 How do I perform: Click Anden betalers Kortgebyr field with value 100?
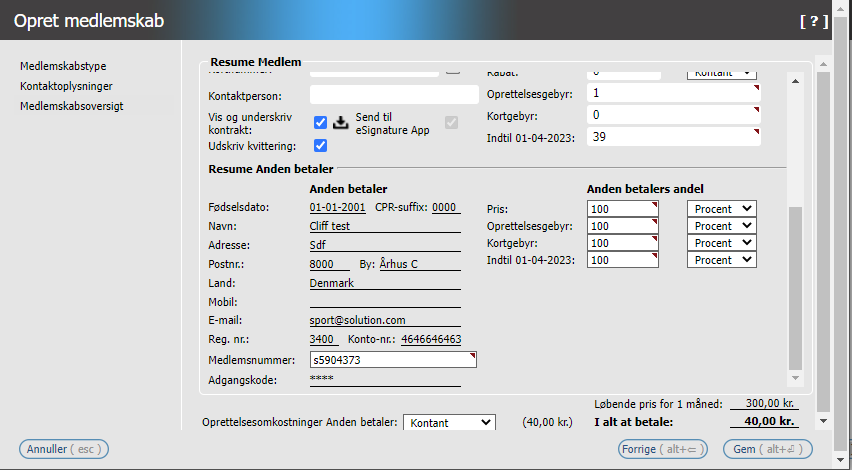[623, 243]
